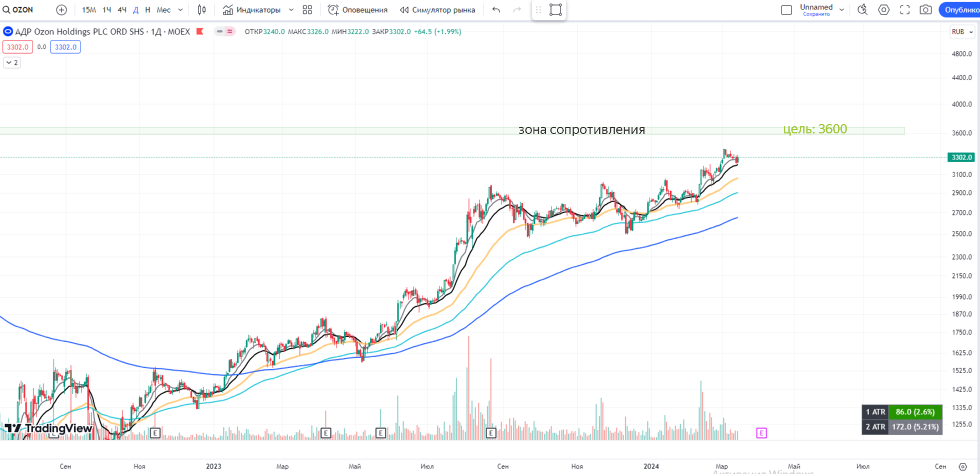Click 1255.0 on the price scale
The image size is (980, 474).
point(962,424)
